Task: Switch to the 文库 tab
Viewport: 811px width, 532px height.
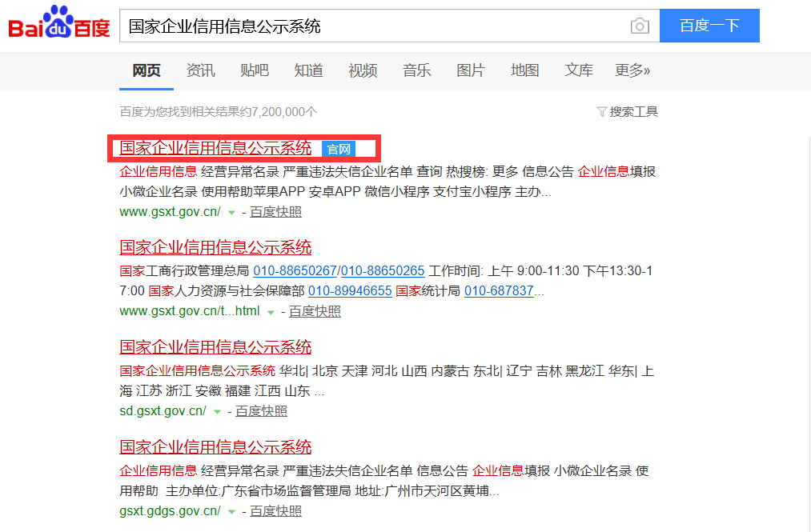Action: 579,70
